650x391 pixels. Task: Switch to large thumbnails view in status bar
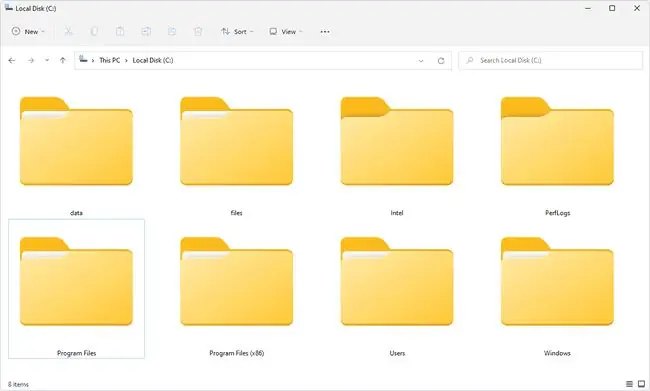click(x=641, y=384)
